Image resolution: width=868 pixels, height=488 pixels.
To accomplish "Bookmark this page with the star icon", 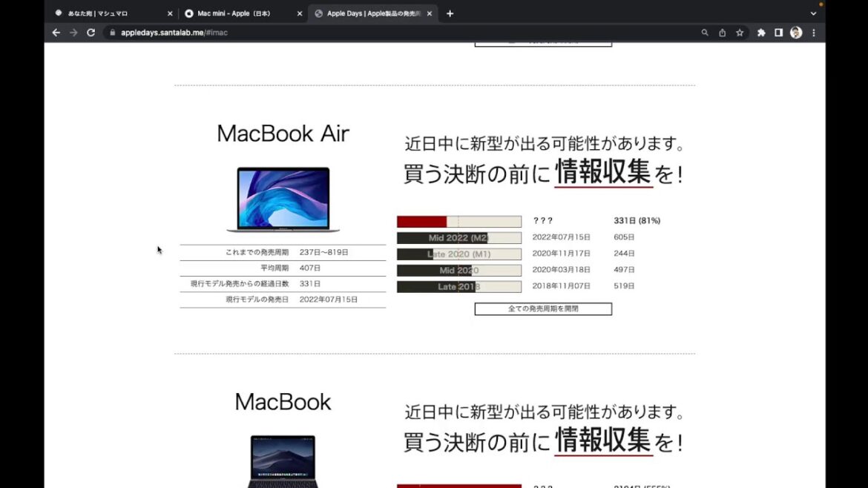I will click(740, 33).
